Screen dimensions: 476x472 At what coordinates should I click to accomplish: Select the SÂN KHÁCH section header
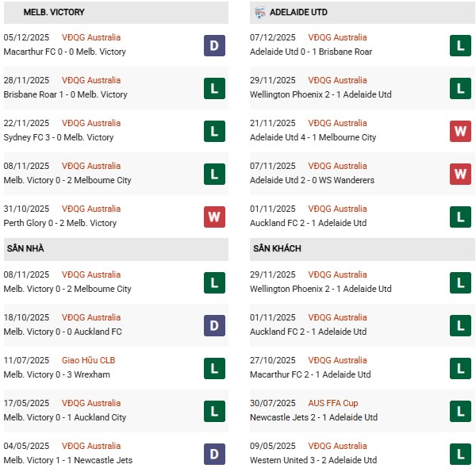(277, 249)
